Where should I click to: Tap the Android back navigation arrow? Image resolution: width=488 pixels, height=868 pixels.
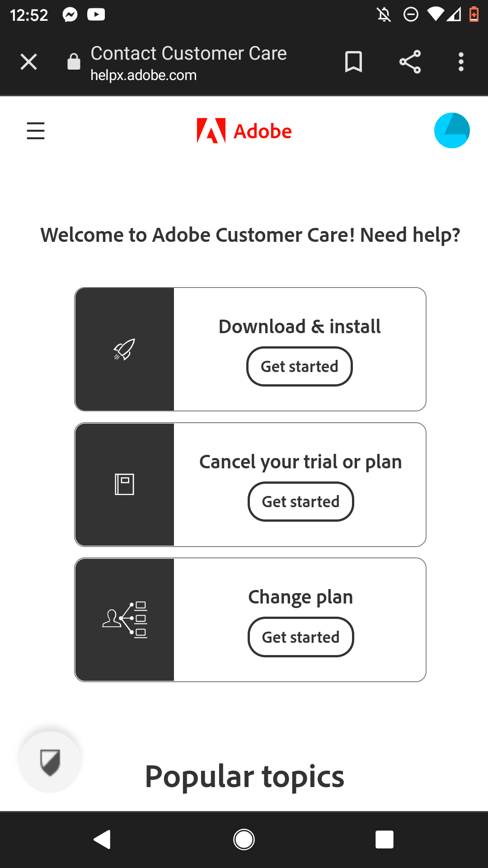102,840
